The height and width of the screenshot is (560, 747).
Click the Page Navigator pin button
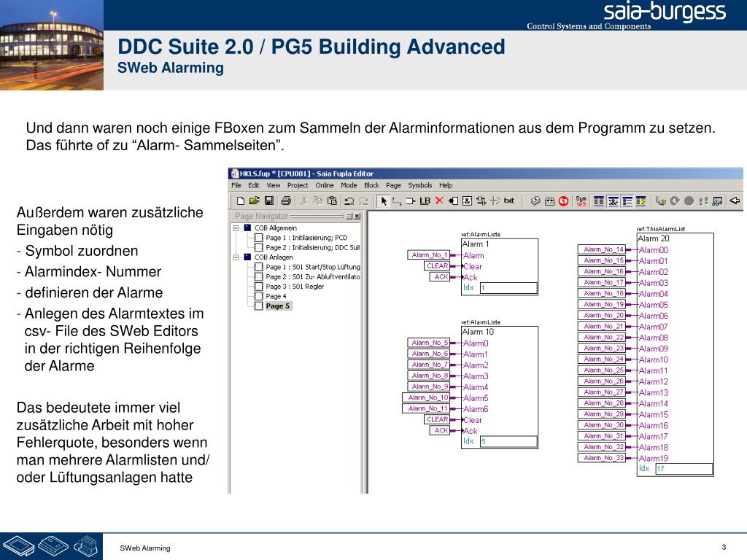(349, 216)
